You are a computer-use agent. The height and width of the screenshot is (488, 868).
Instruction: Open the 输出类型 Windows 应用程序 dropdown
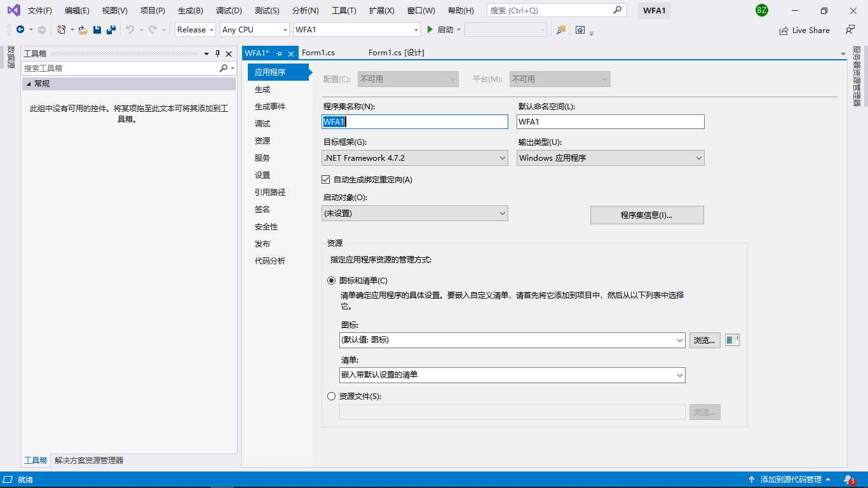611,158
